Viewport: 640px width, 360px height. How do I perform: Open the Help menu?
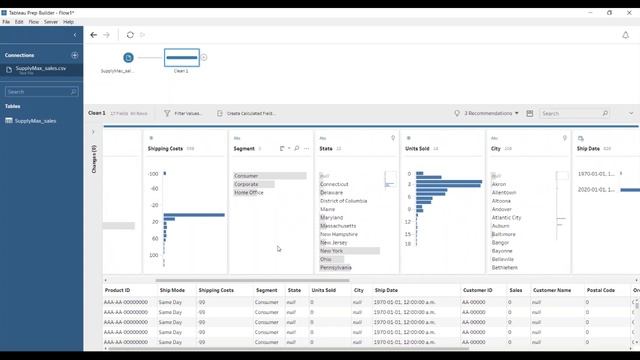coord(68,22)
